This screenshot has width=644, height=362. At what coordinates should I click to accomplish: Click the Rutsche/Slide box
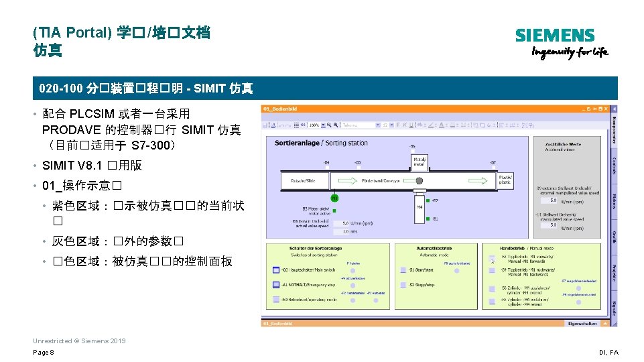tap(305, 180)
